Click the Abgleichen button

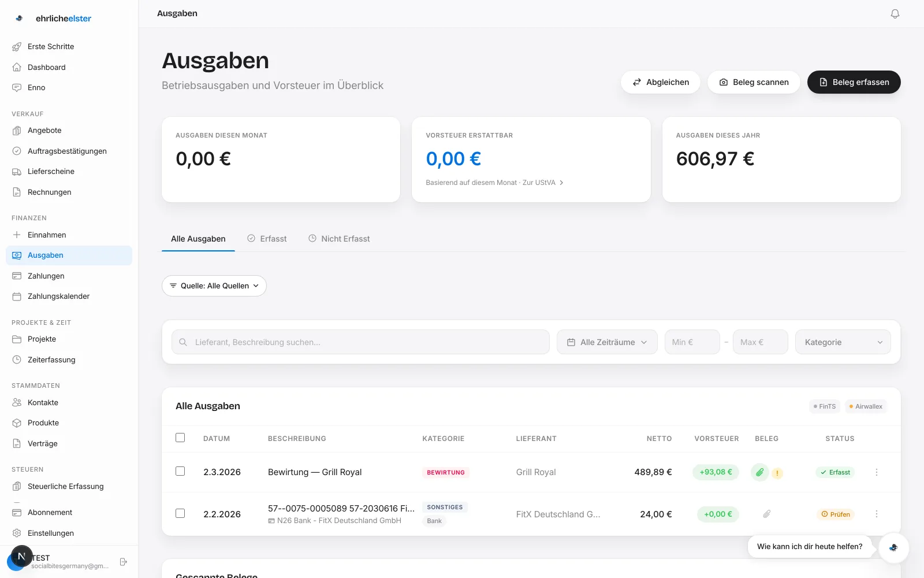click(661, 82)
